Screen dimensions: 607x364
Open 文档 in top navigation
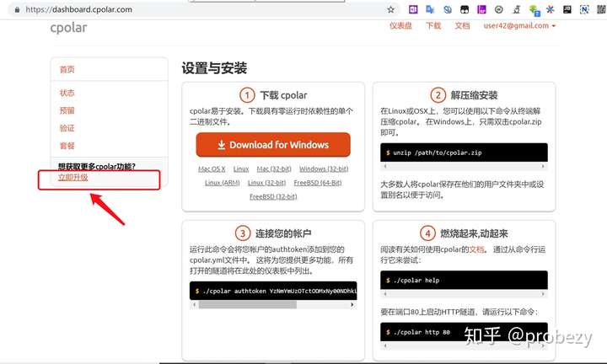point(462,26)
